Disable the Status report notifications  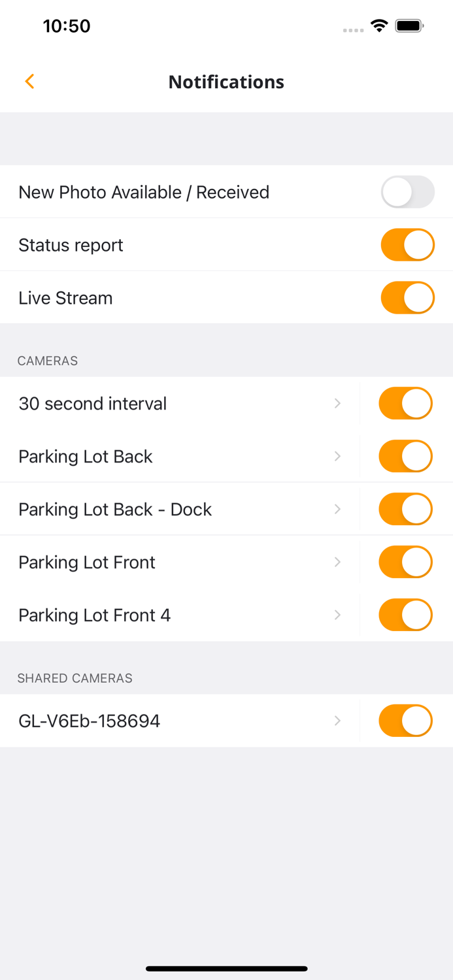pyautogui.click(x=407, y=244)
